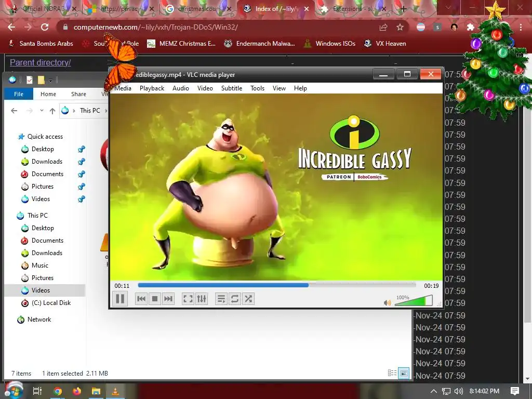Go back in Chrome
Image resolution: width=532 pixels, height=399 pixels.
coord(11,27)
